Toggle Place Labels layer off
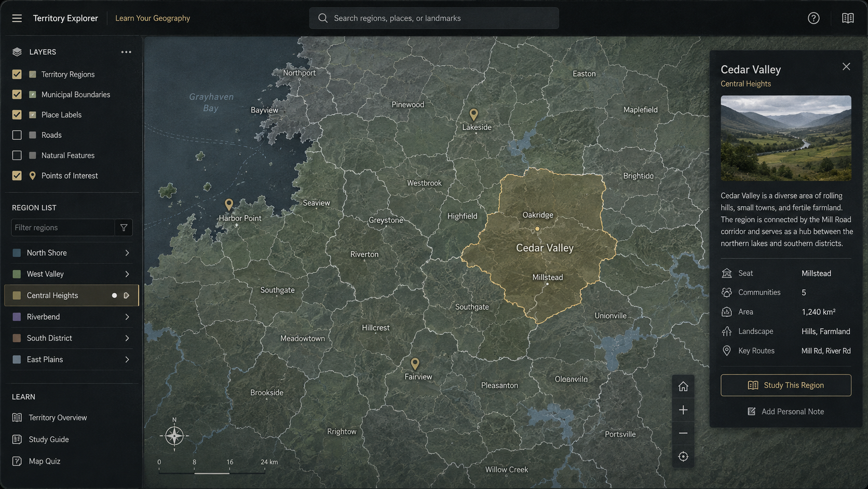 [17, 115]
